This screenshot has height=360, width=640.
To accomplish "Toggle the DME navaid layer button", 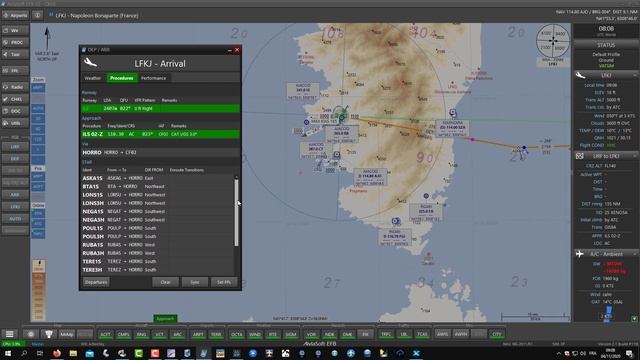I will tap(347, 334).
